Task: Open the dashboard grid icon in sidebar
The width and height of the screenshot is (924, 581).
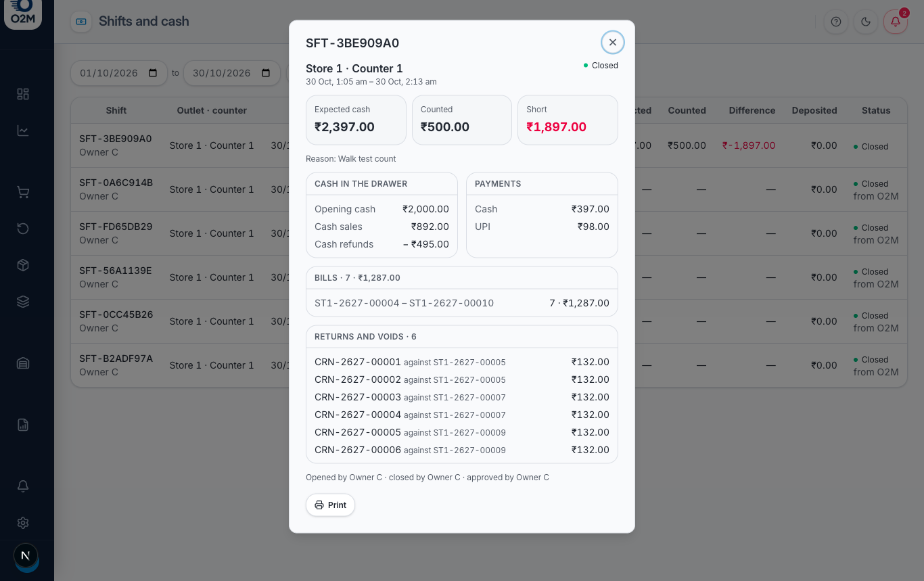Action: click(23, 94)
